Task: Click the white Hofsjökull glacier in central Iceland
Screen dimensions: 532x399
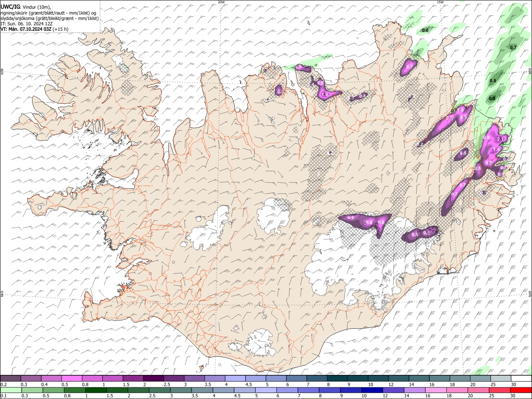Action: tap(273, 216)
